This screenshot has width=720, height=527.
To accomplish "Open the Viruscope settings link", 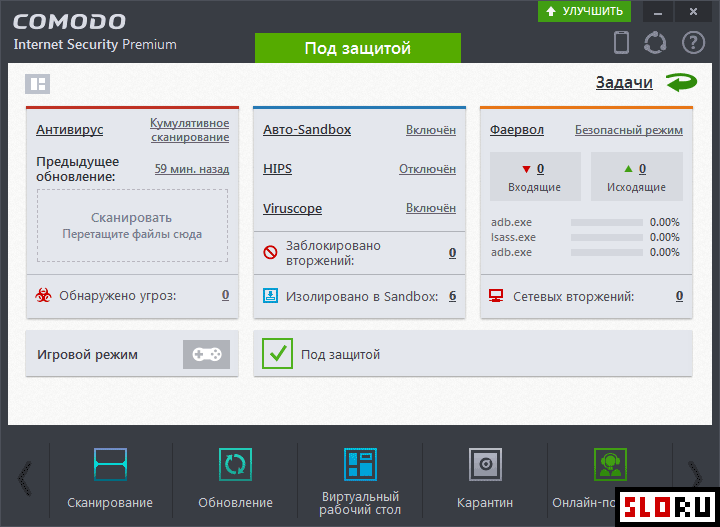I will [292, 208].
